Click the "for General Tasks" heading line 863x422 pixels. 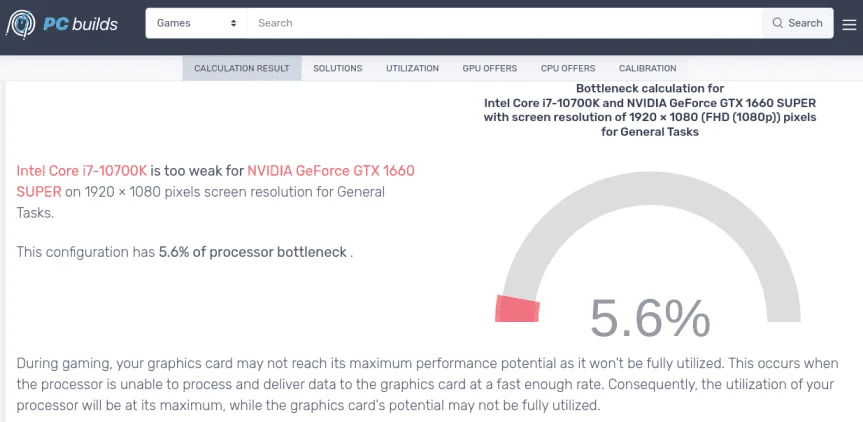[650, 131]
